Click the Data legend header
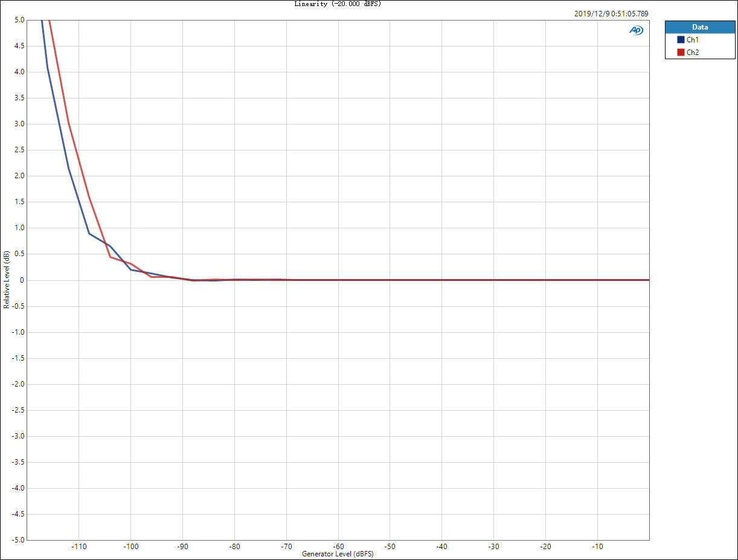The width and height of the screenshot is (738, 560). pyautogui.click(x=699, y=27)
